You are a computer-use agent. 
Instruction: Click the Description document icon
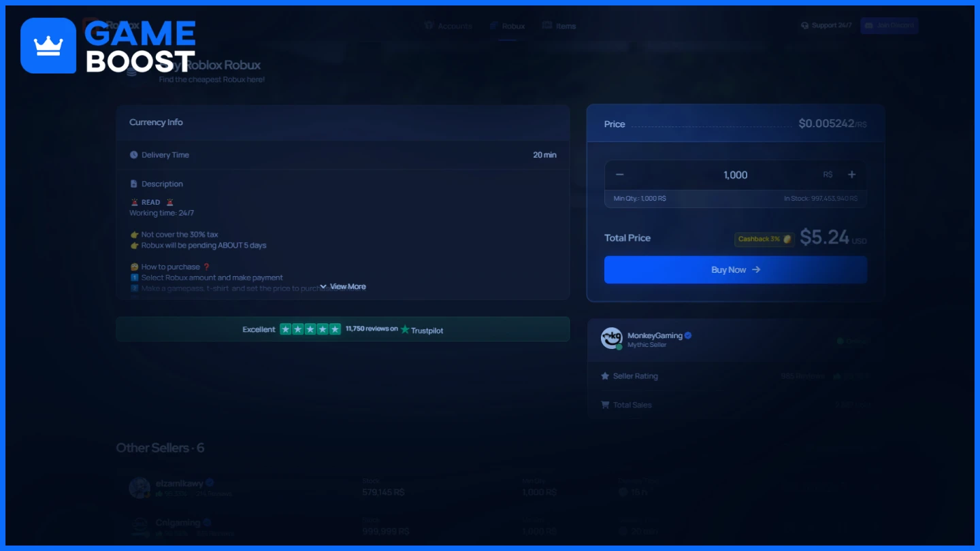[x=133, y=184]
